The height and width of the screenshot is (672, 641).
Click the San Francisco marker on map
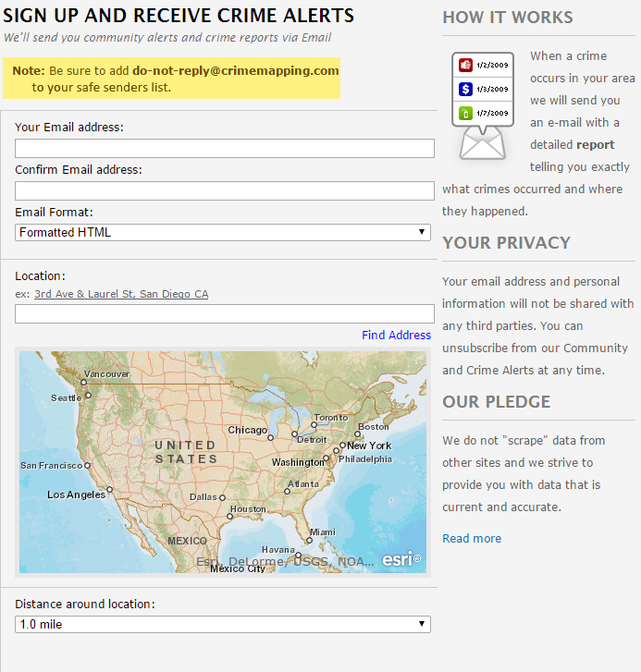(88, 466)
